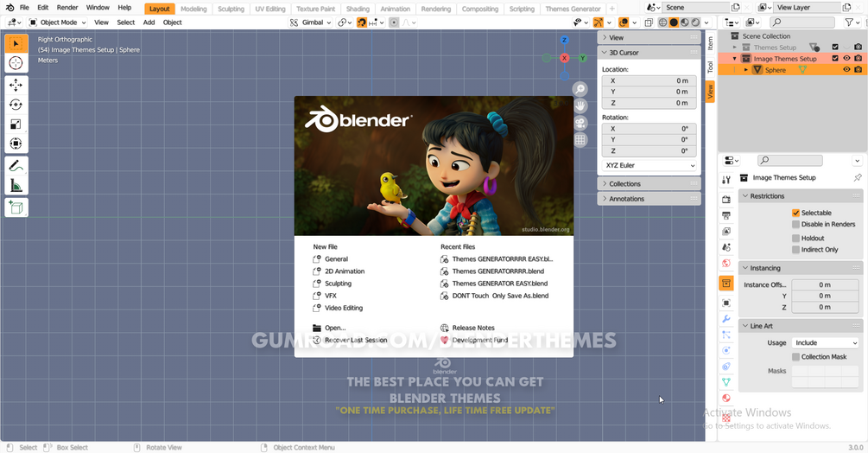Image resolution: width=868 pixels, height=453 pixels.
Task: Open the Line Art Usage Include dropdown
Action: tap(825, 343)
